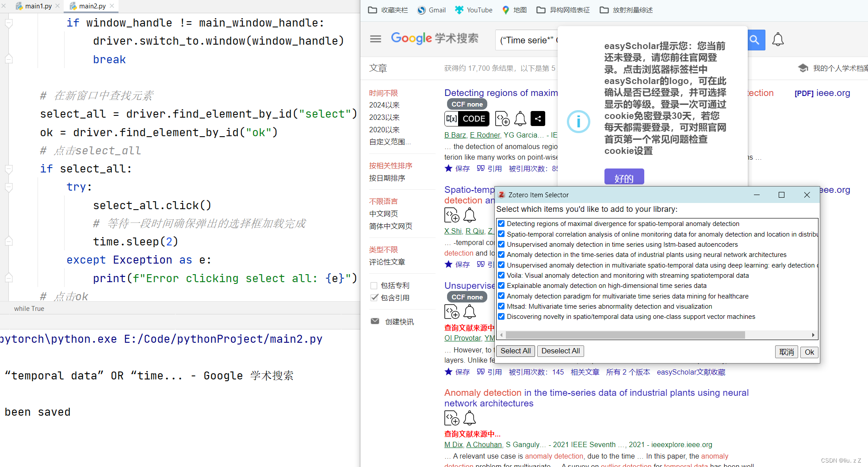This screenshot has width=868, height=467.
Task: Click Ok in Zotero Item Selector
Action: [x=809, y=352]
